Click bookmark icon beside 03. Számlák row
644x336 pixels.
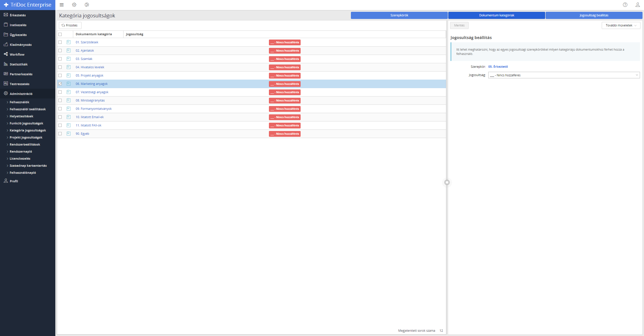pos(68,59)
